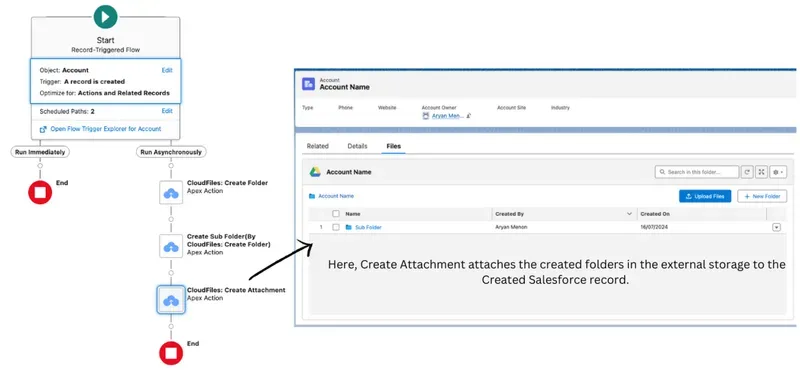Open the gear settings dropdown in Files panel
The width and height of the screenshot is (800, 378).
[778, 172]
